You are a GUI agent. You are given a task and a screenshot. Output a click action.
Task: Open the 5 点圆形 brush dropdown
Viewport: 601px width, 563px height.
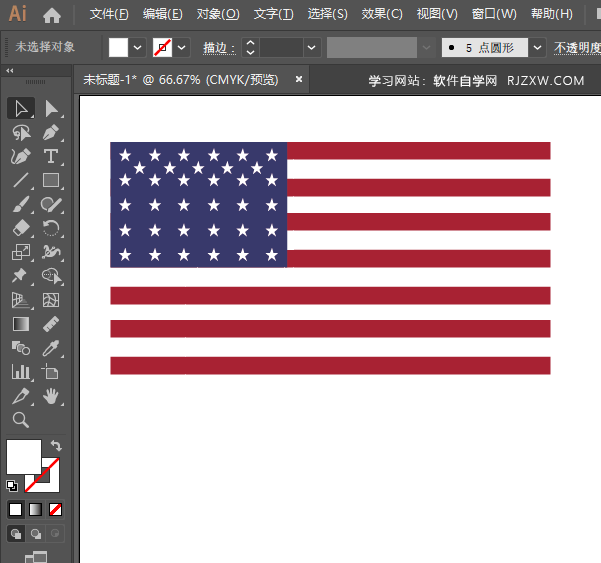538,47
